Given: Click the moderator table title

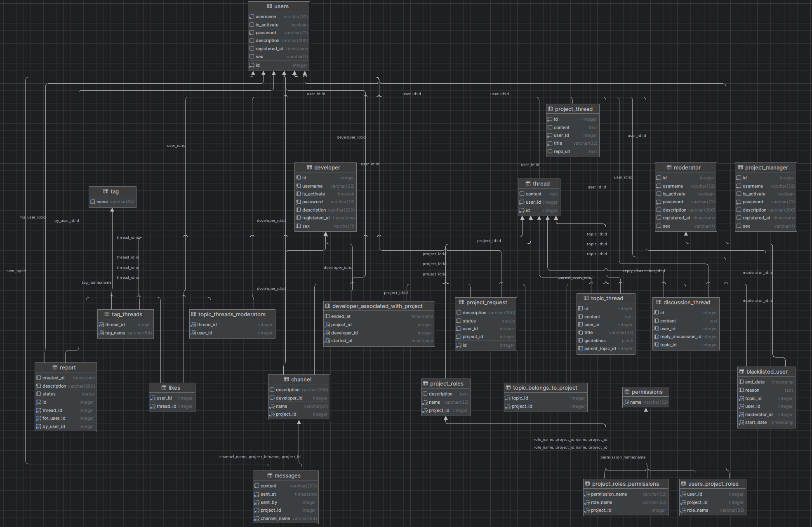Looking at the screenshot, I should pos(686,167).
